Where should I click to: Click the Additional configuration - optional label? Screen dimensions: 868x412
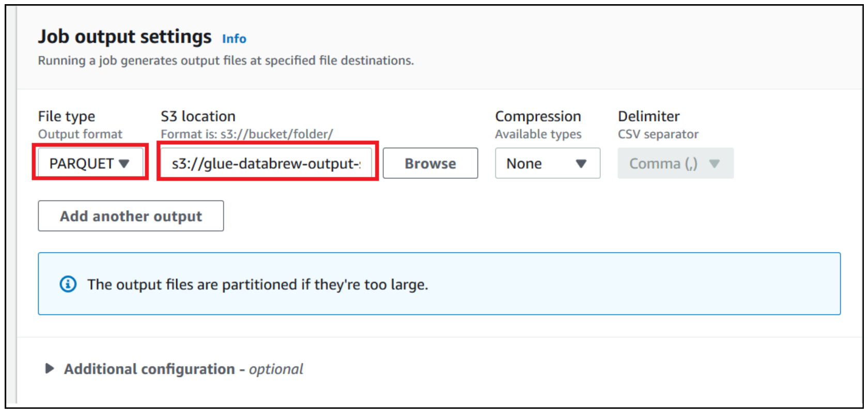pyautogui.click(x=183, y=369)
